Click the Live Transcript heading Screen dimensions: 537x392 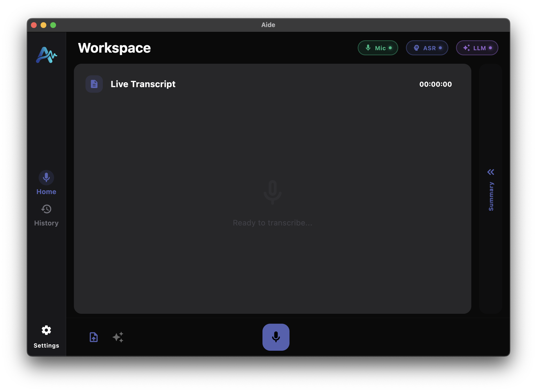pyautogui.click(x=143, y=84)
